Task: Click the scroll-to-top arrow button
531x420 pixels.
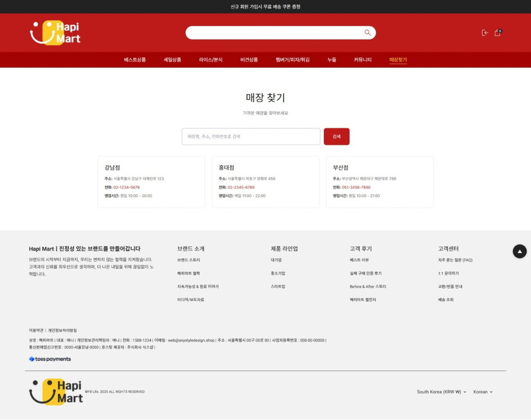Action: [519, 252]
